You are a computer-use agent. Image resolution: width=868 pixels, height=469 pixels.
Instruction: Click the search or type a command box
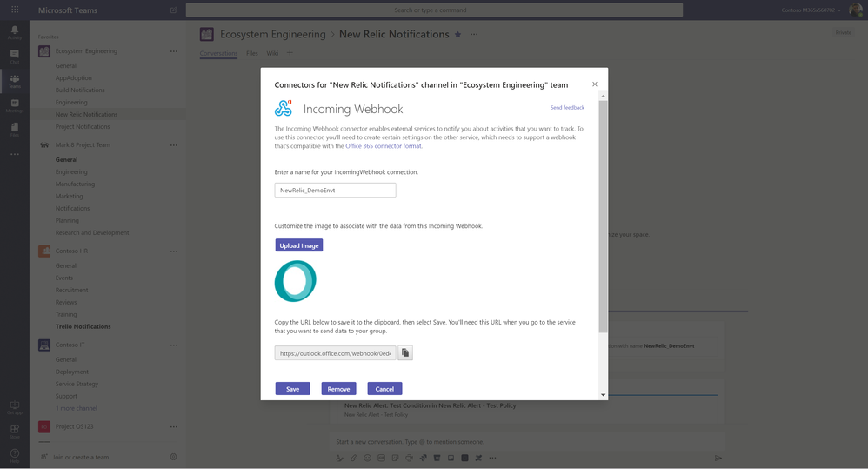point(434,10)
